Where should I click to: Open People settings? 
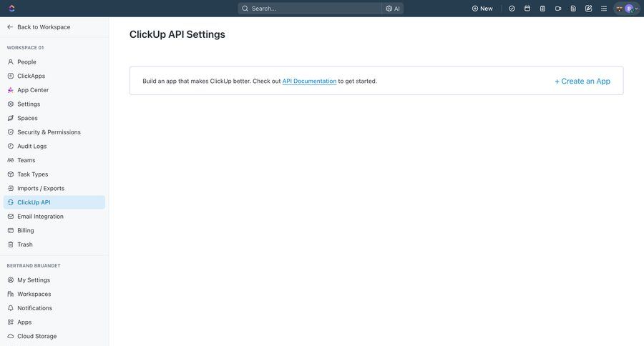54,62
